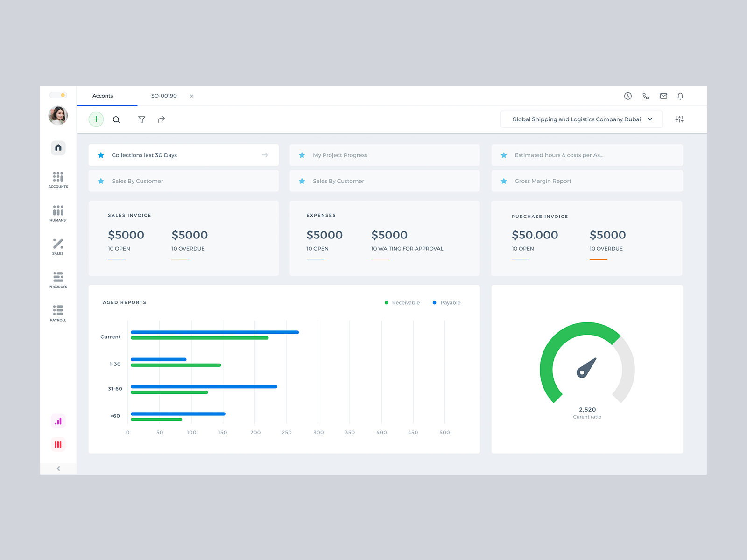Viewport: 747px width, 560px height.
Task: Switch to the SO-00190 tab
Action: [164, 96]
